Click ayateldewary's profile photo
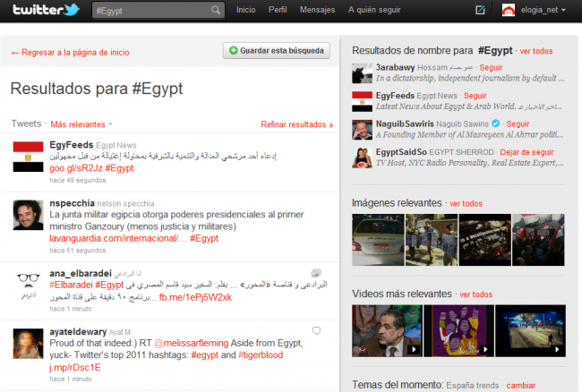This screenshot has width=582, height=392. 29,344
